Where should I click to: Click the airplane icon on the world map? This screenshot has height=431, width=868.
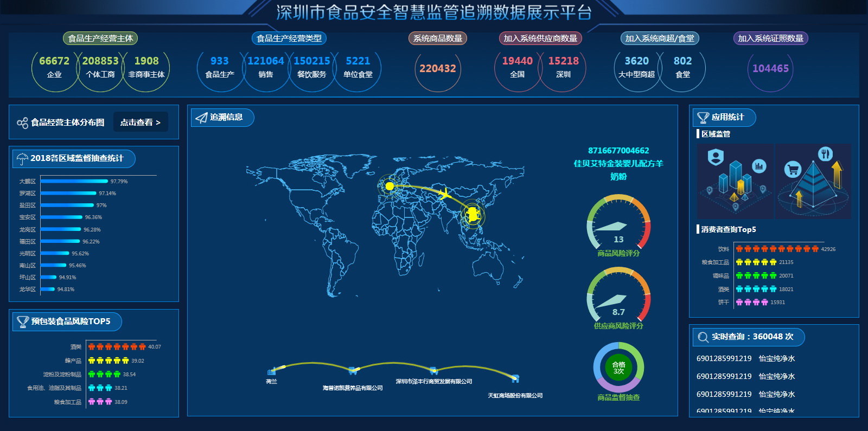tap(444, 194)
